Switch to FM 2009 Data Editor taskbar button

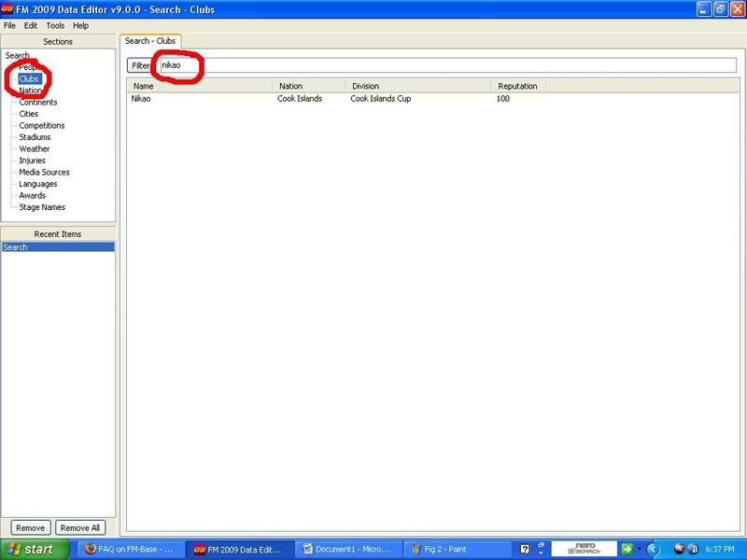click(238, 550)
